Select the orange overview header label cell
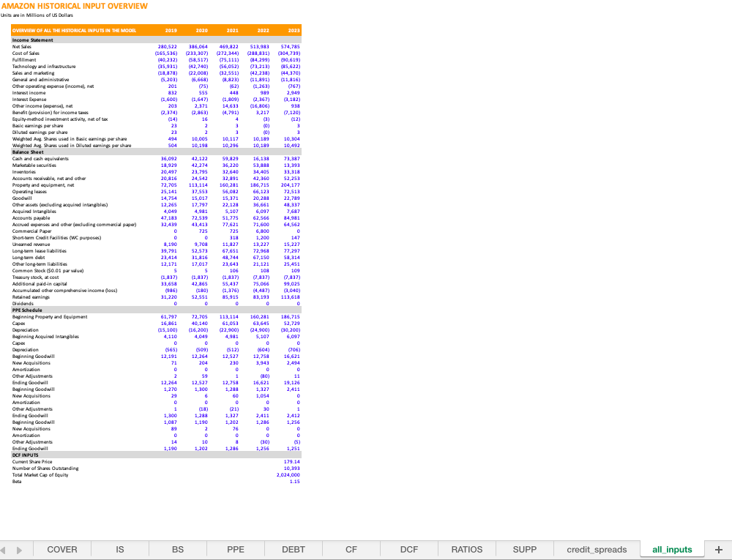 point(74,30)
